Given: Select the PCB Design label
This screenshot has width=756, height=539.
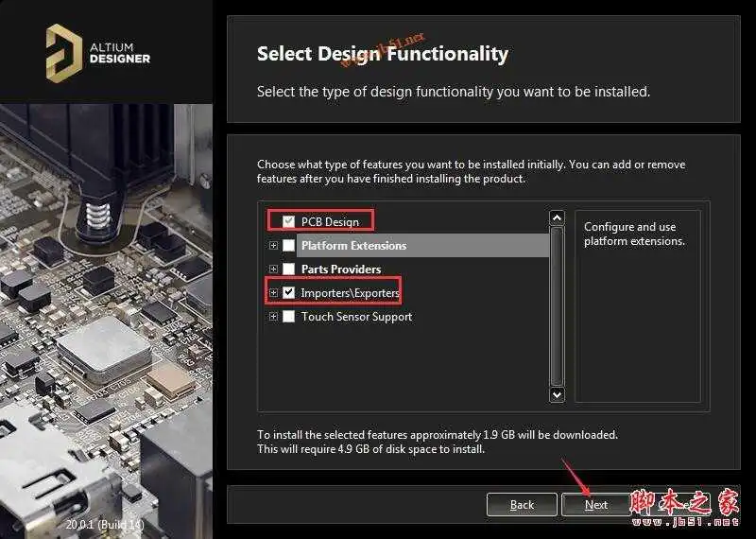Looking at the screenshot, I should (x=330, y=221).
